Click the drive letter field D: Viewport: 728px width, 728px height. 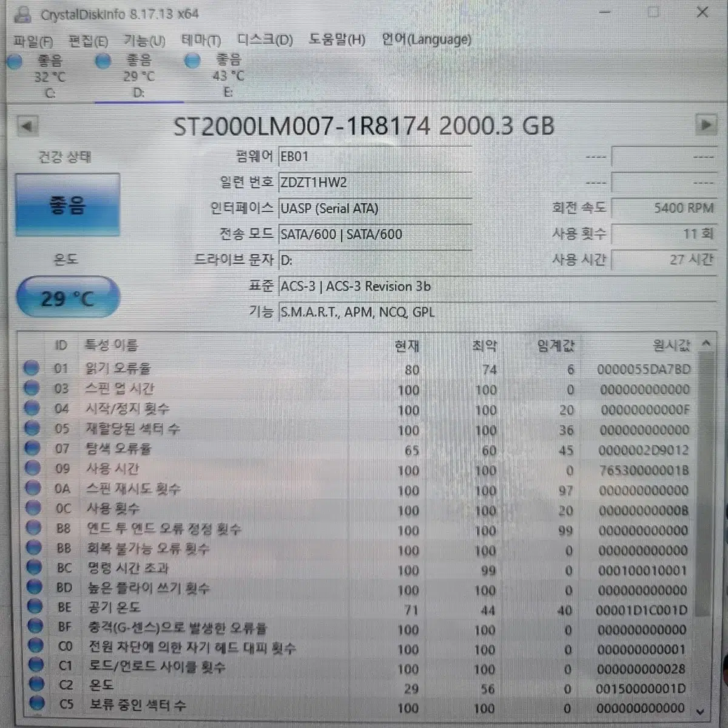point(374,260)
